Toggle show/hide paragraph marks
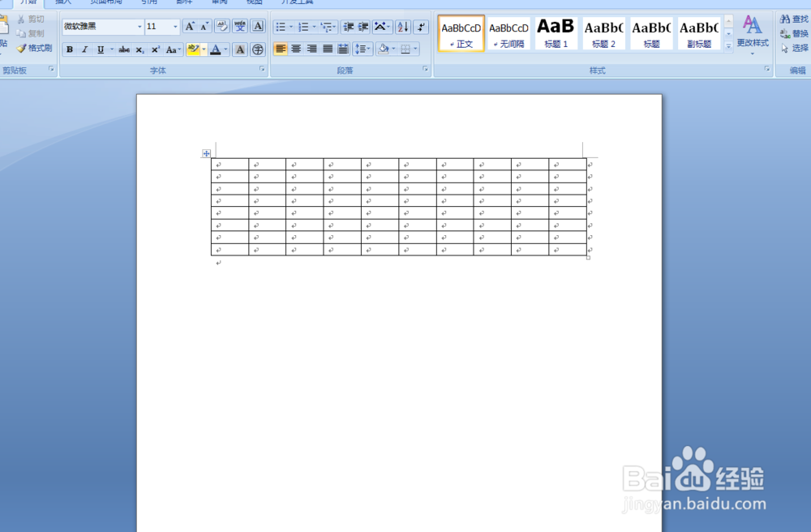 coord(422,27)
